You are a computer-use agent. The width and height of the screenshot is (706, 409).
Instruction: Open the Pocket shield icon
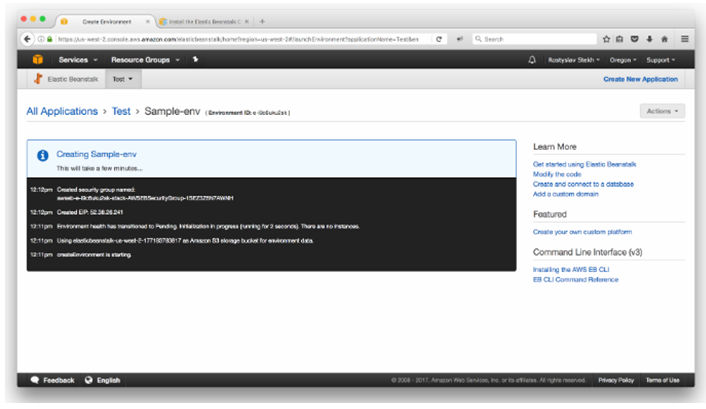(x=634, y=39)
